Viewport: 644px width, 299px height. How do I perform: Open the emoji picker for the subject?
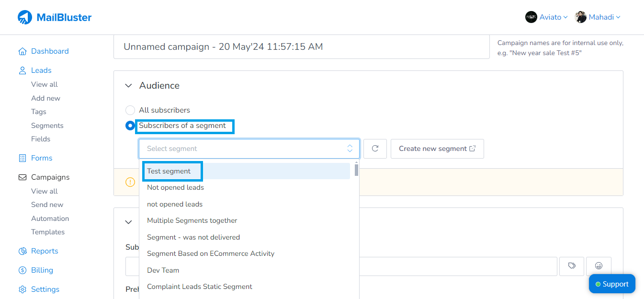pos(599,266)
